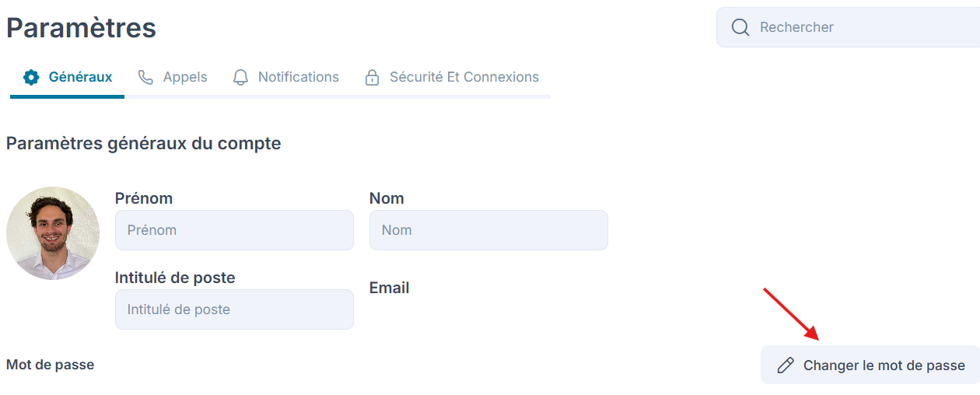Screen dimensions: 980x395
Task: Go to the Sécurité Et Connexions tab
Action: point(464,77)
